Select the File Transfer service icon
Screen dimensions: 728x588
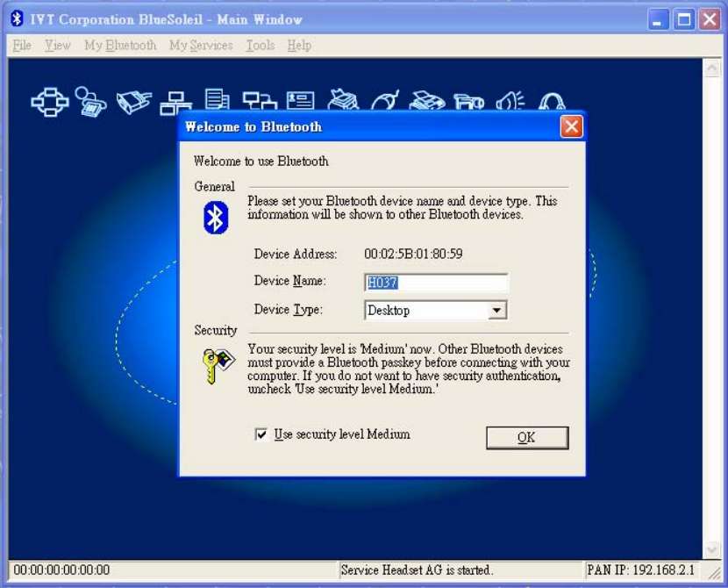[x=218, y=99]
